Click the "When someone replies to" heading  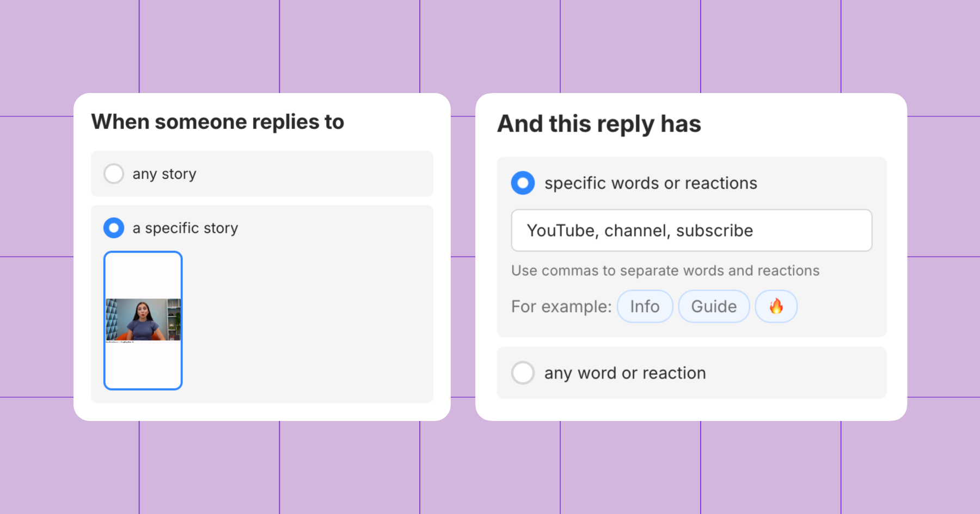coord(218,122)
